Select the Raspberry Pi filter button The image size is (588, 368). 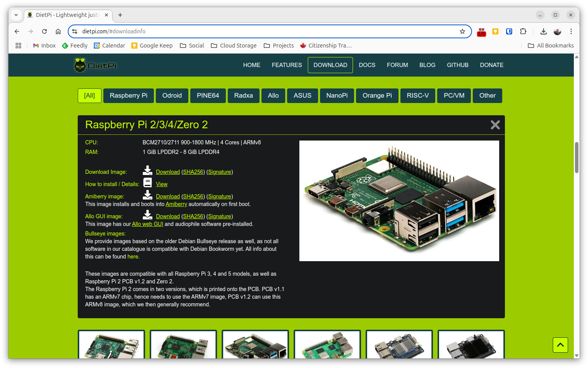point(128,95)
